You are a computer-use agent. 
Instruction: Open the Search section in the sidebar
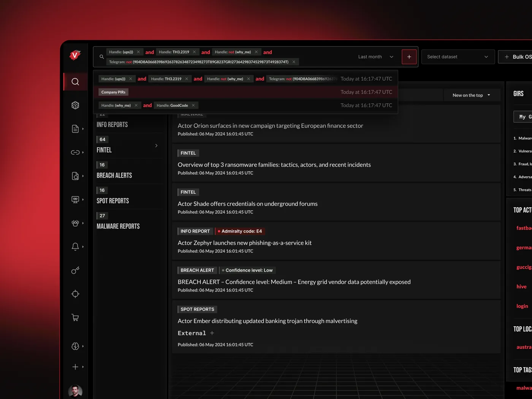point(75,82)
